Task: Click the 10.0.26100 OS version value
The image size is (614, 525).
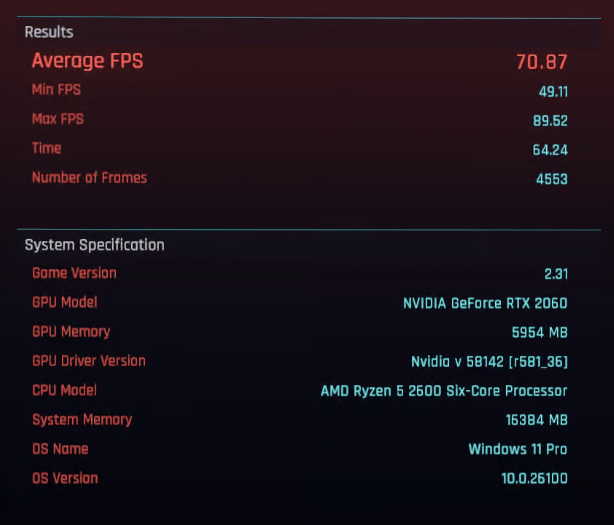Action: (x=534, y=478)
